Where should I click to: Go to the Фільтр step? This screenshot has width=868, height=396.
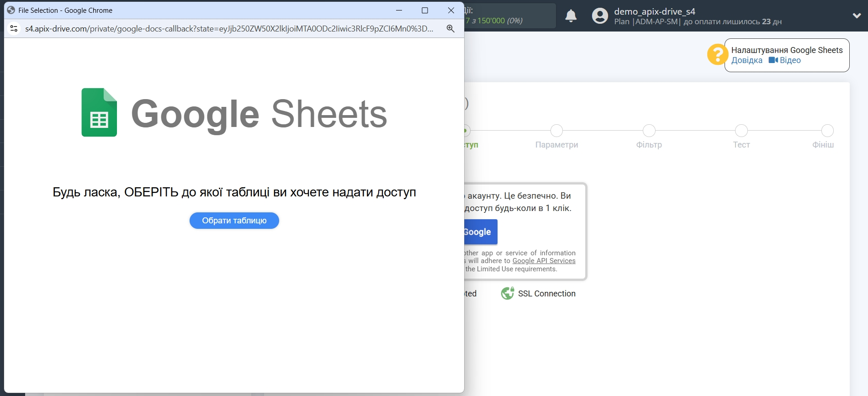(649, 145)
